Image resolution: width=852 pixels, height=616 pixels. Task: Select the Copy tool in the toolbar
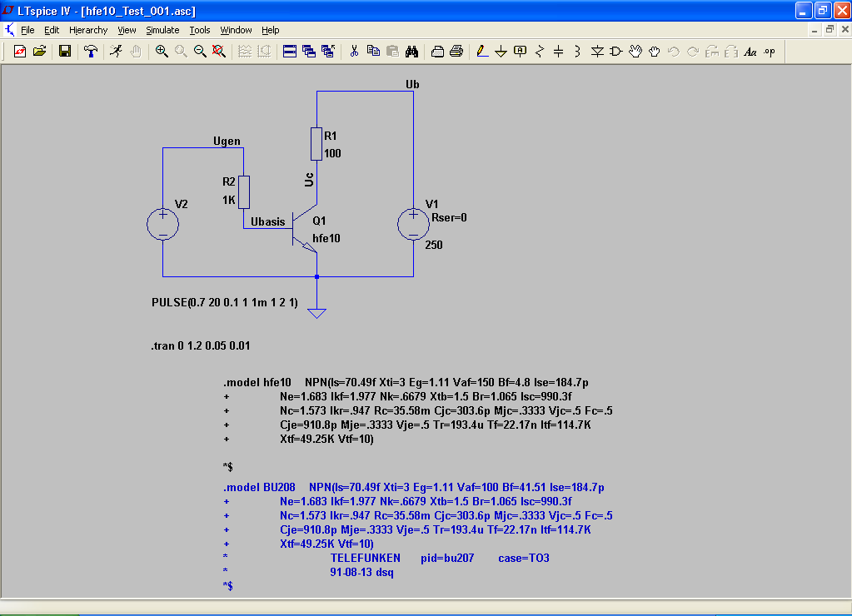pyautogui.click(x=373, y=52)
